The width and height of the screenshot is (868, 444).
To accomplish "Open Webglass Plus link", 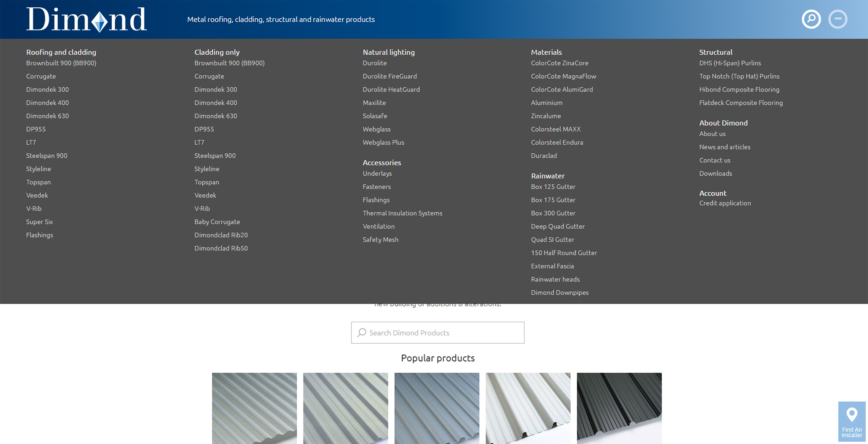I will coord(383,142).
